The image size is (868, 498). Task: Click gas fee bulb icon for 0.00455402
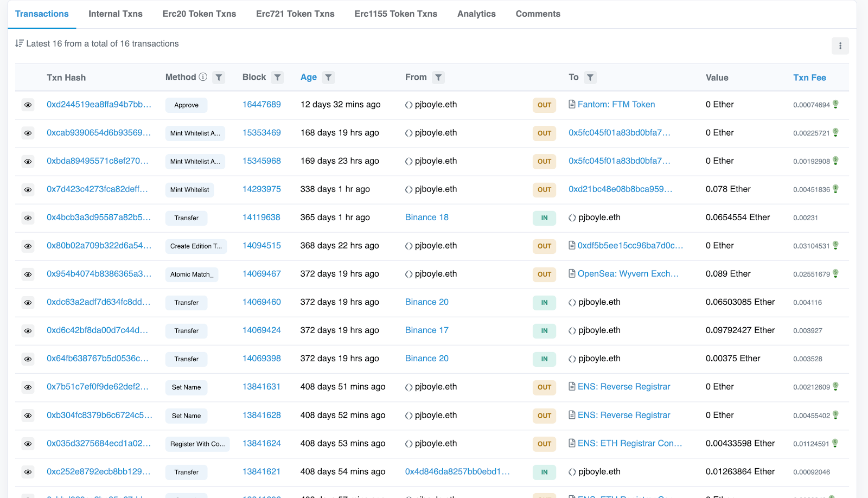point(835,415)
